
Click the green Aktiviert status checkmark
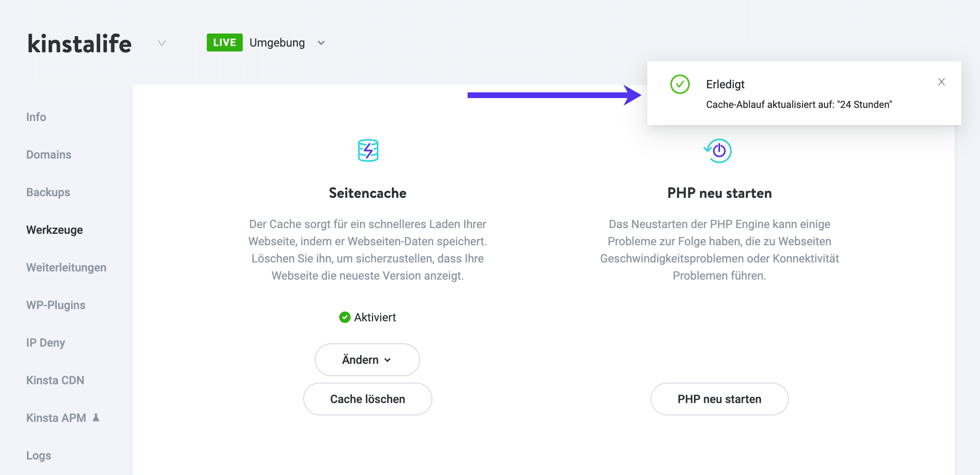pyautogui.click(x=345, y=317)
